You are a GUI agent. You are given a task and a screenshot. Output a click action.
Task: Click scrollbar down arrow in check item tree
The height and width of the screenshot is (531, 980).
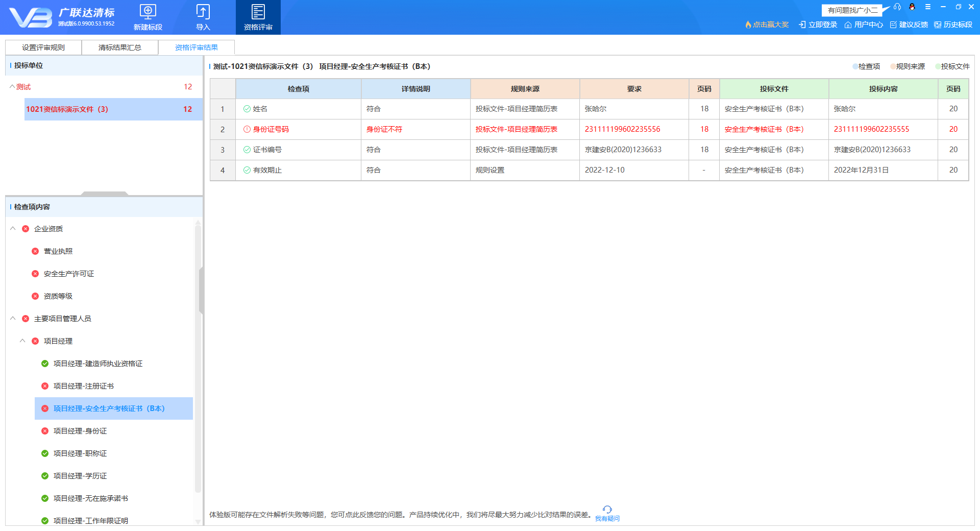pyautogui.click(x=198, y=522)
